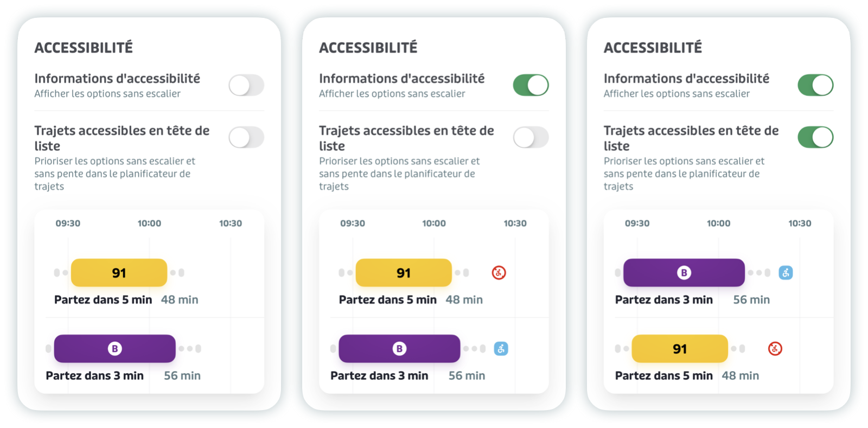The width and height of the screenshot is (868, 428).
Task: Select the yellow 91 route in right panel
Action: point(680,349)
